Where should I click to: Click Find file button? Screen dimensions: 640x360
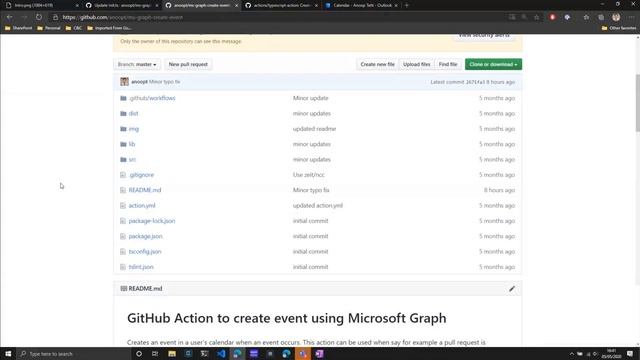tap(448, 64)
